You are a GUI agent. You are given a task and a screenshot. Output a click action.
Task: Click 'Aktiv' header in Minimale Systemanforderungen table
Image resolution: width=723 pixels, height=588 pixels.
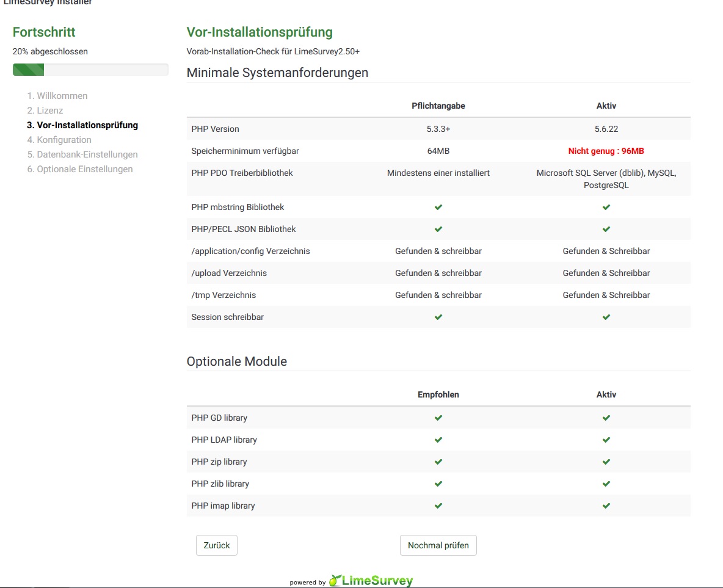606,106
